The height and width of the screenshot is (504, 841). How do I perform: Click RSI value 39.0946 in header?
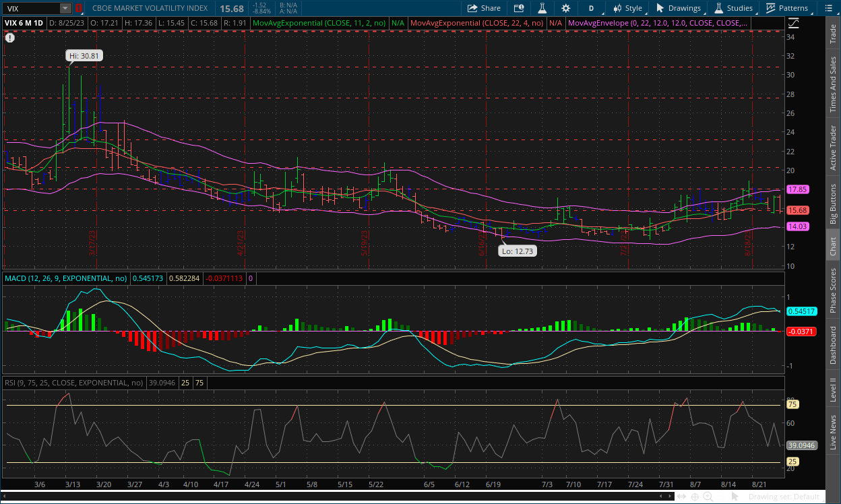[161, 382]
